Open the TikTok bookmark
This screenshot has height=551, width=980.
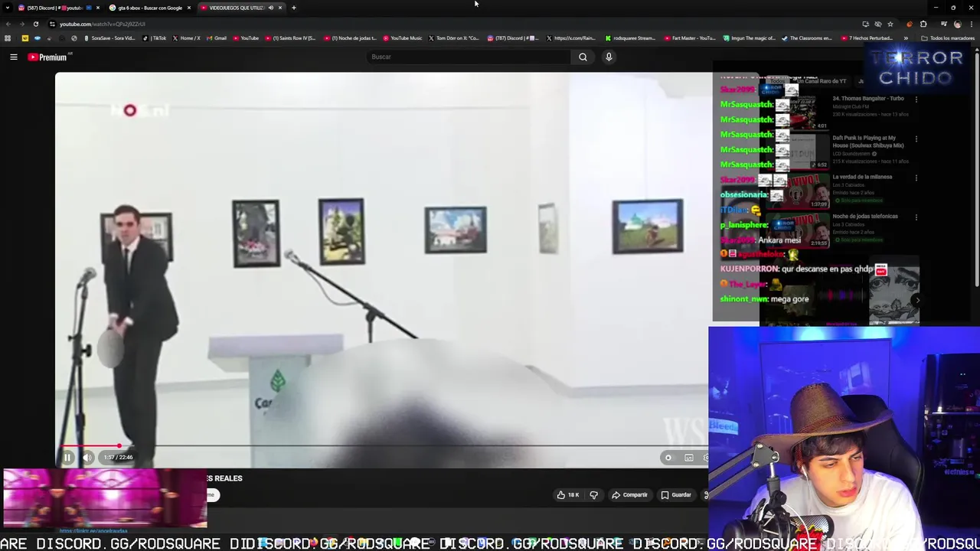[155, 38]
